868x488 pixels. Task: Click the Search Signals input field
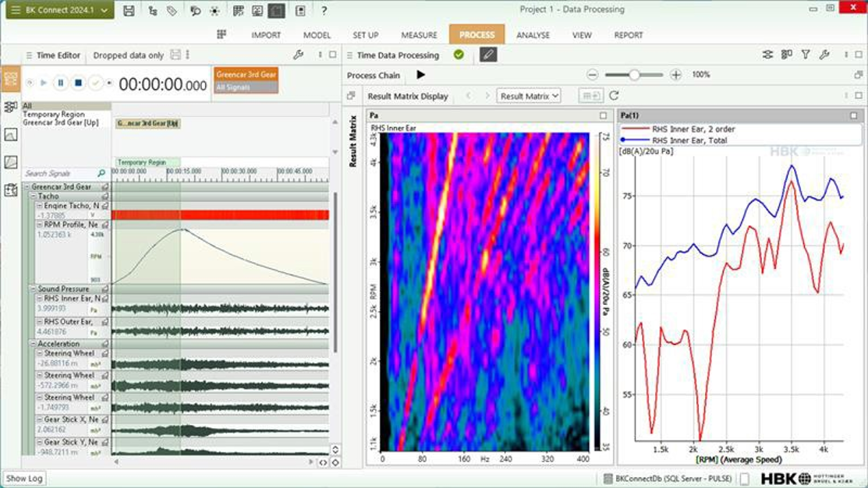point(65,174)
